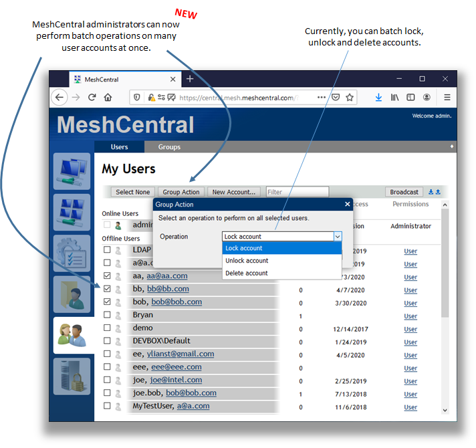Screen dimensions: 476x448
Task: Go back in the browser
Action: 59,98
